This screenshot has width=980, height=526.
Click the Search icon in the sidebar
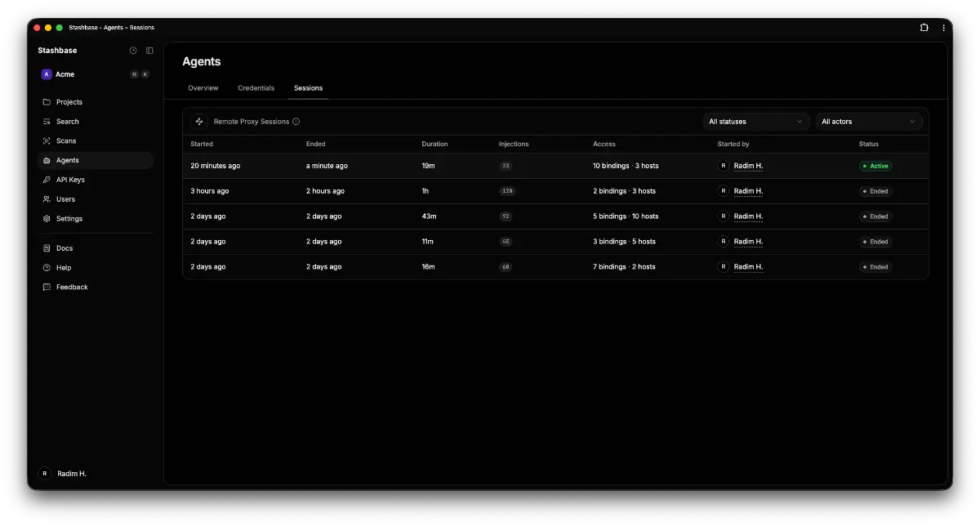tap(47, 122)
